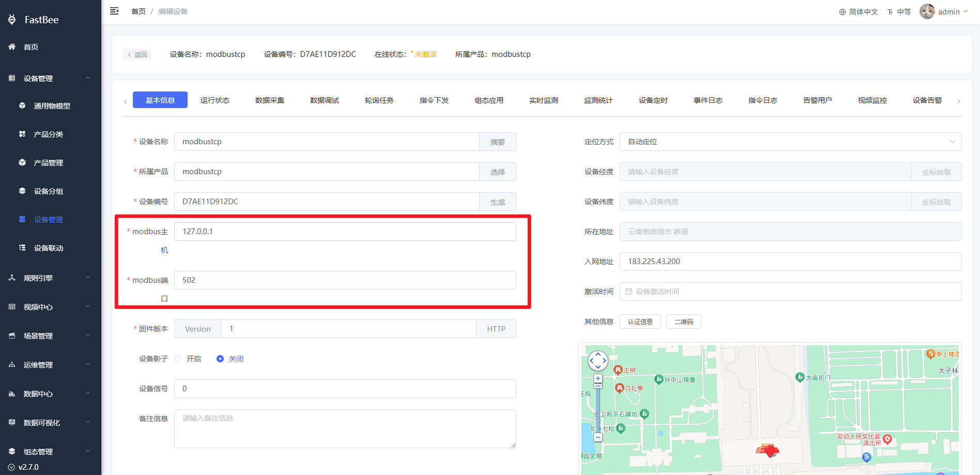Select the 开启 radio for 设备影子
The width and height of the screenshot is (980, 475).
(178, 359)
